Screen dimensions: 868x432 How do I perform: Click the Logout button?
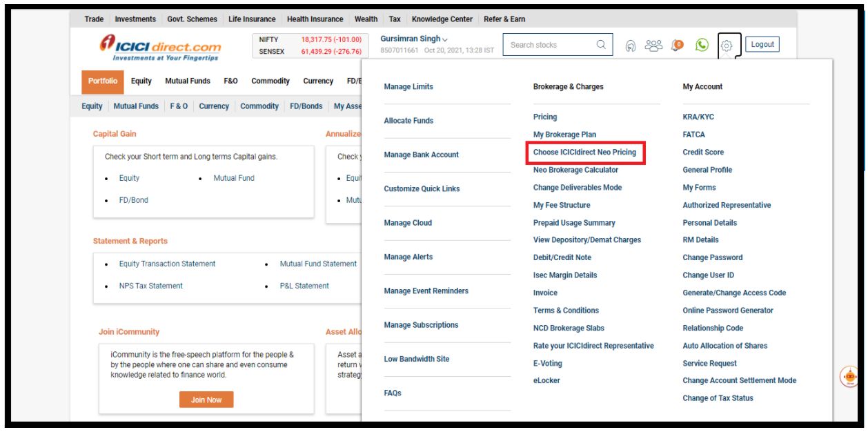point(762,45)
